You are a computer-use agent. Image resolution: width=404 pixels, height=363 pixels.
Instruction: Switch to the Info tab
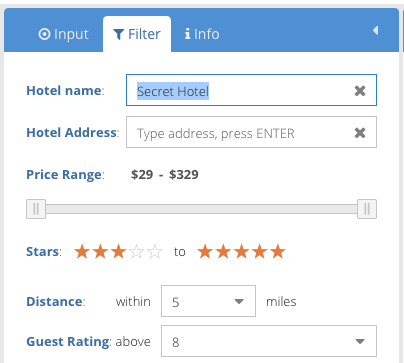pos(202,34)
